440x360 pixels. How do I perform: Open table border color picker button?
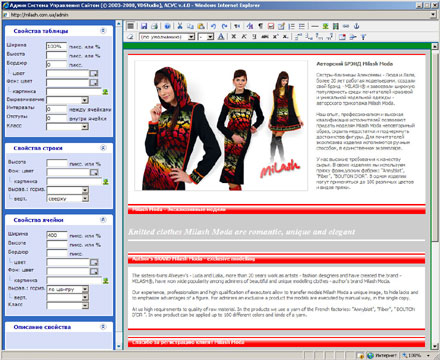point(94,73)
